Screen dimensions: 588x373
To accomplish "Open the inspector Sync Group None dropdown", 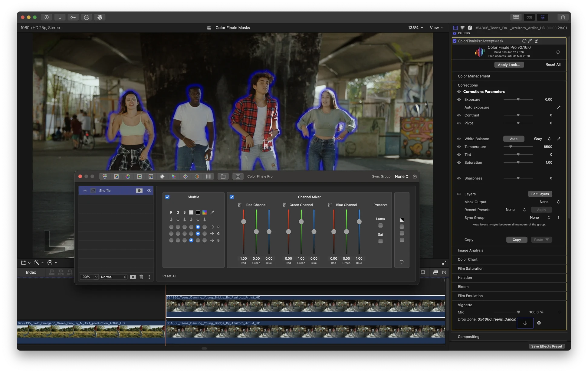I will [540, 218].
